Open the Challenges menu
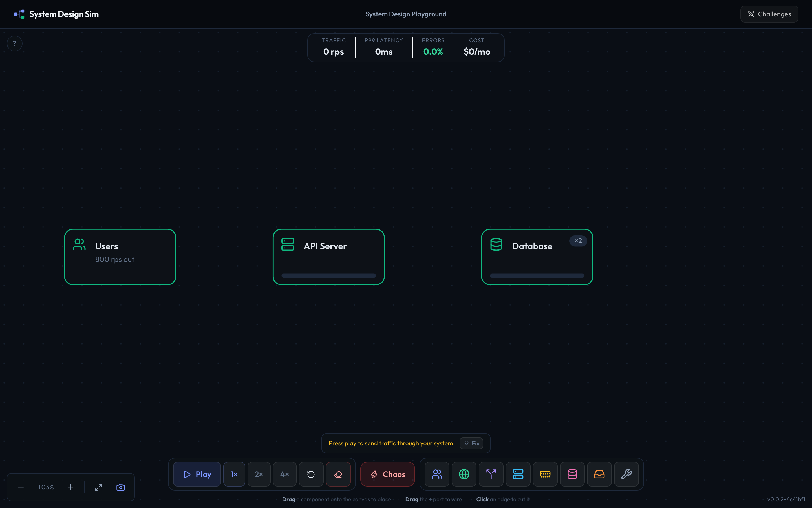812x508 pixels. pyautogui.click(x=769, y=14)
